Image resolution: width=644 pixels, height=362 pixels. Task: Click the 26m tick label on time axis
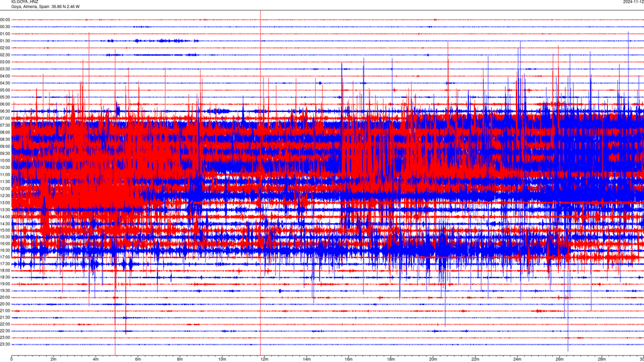559,359
